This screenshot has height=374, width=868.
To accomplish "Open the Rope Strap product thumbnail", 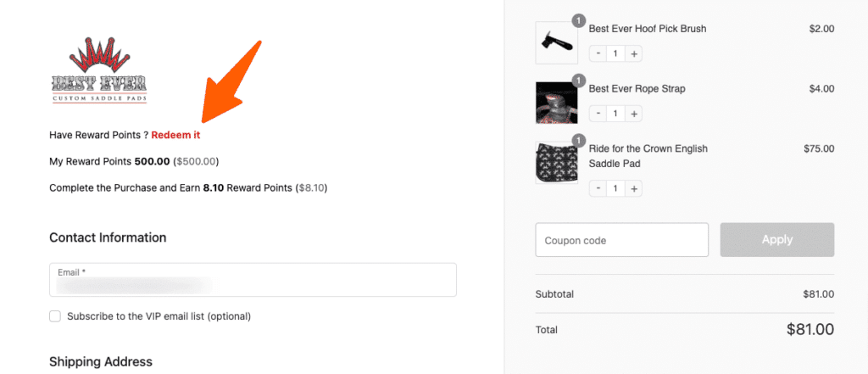I will click(x=557, y=103).
